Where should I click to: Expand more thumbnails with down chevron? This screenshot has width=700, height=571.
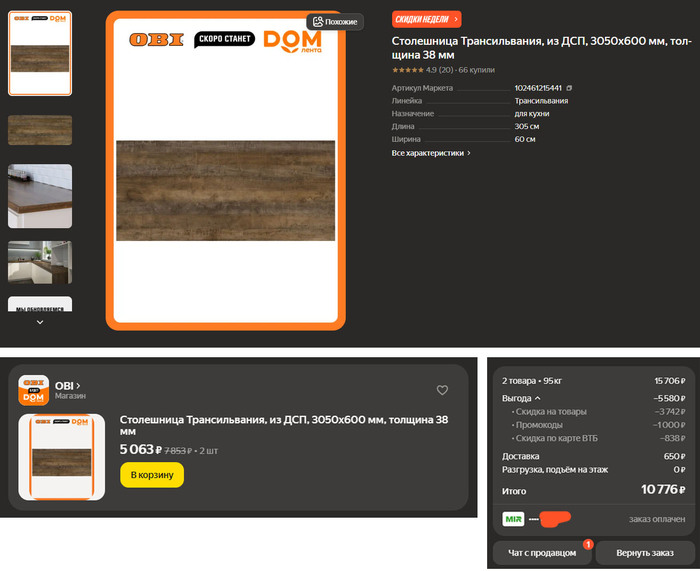pos(40,322)
